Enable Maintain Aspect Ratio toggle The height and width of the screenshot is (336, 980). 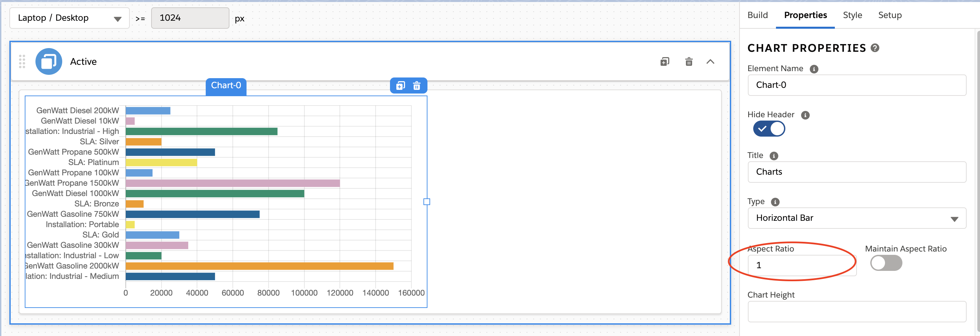tap(886, 263)
